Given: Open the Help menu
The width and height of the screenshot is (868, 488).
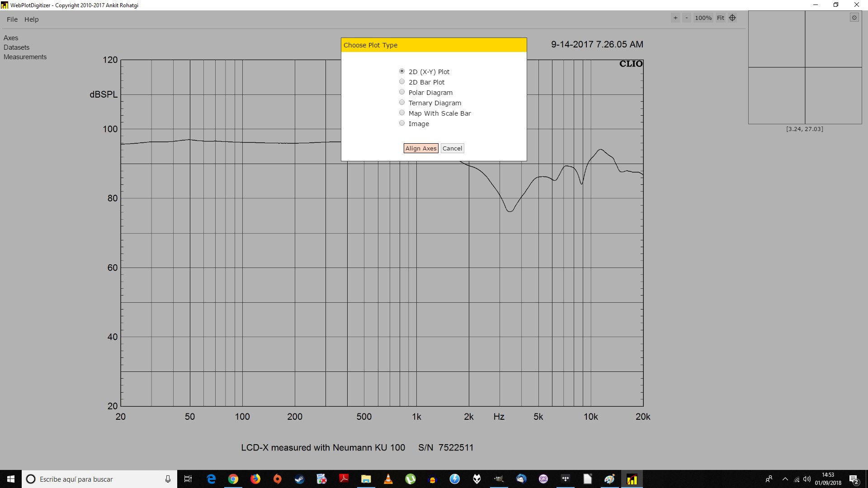Looking at the screenshot, I should pos(32,19).
